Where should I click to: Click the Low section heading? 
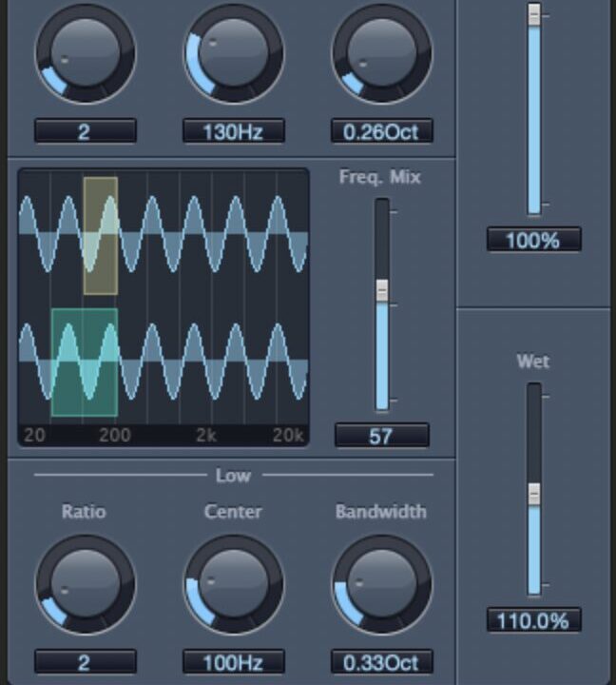click(233, 476)
